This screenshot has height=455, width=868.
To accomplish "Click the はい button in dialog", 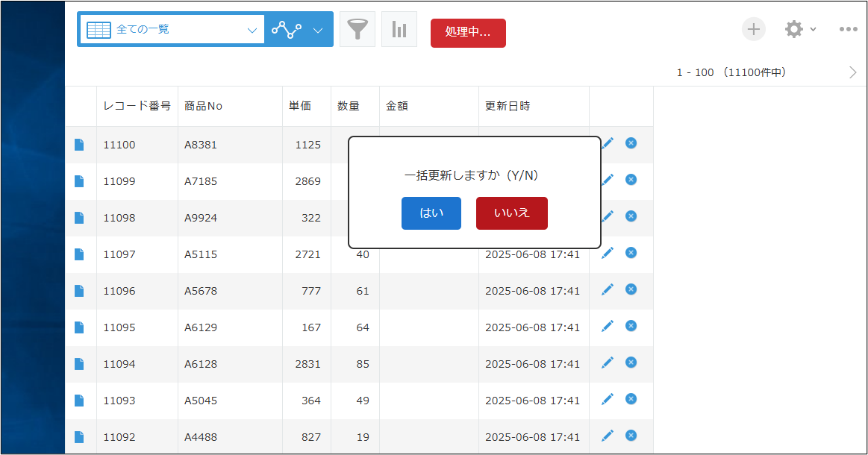I will coord(431,213).
